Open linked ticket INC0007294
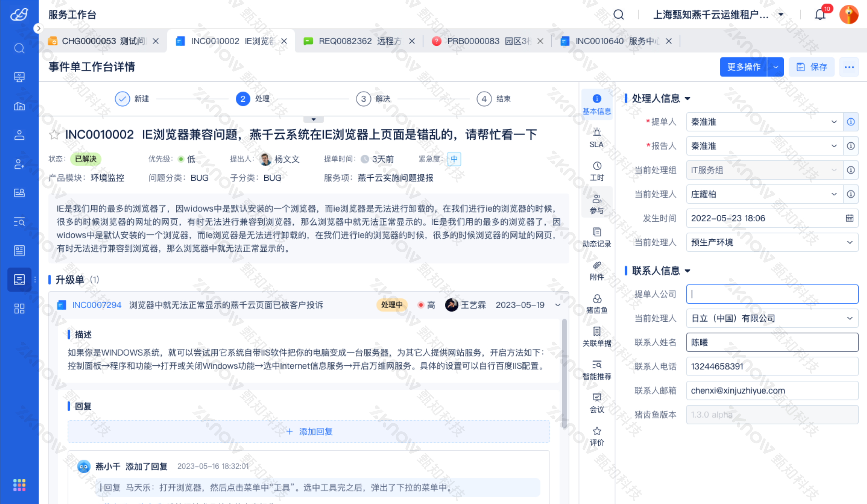Screen dimensions: 867x504 pyautogui.click(x=97, y=305)
